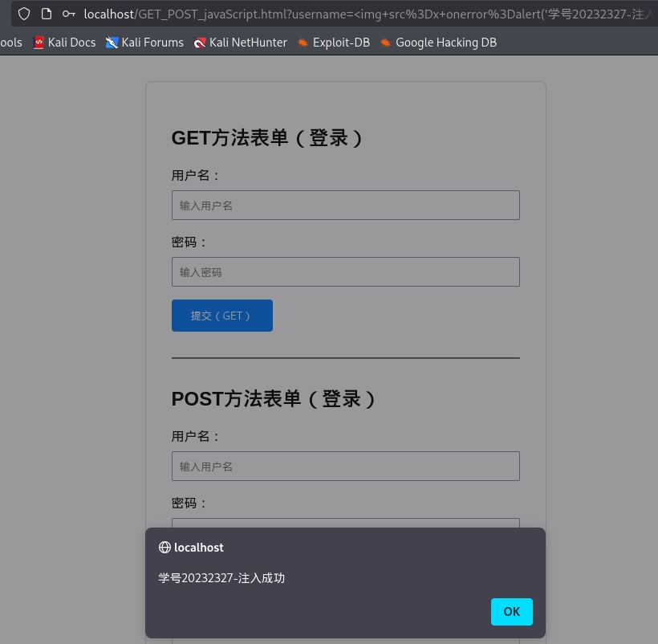Focus the GET form password field
Image resolution: width=658 pixels, height=644 pixels.
345,272
